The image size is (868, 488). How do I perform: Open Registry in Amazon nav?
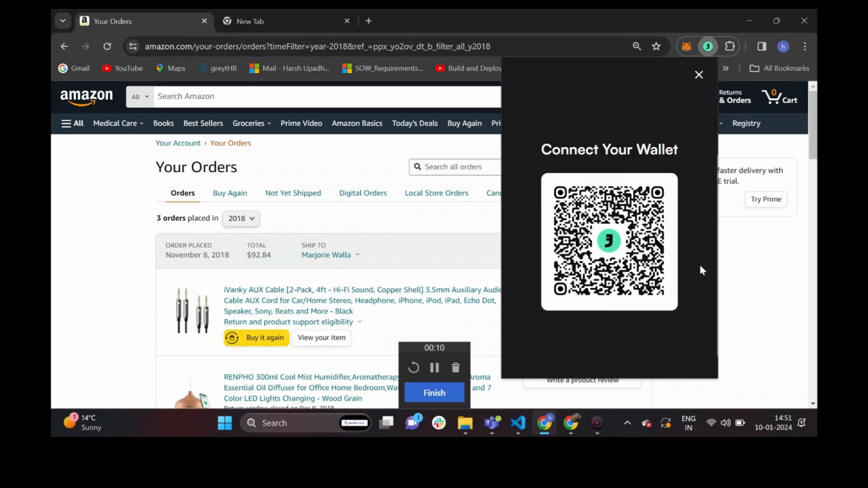click(x=747, y=123)
